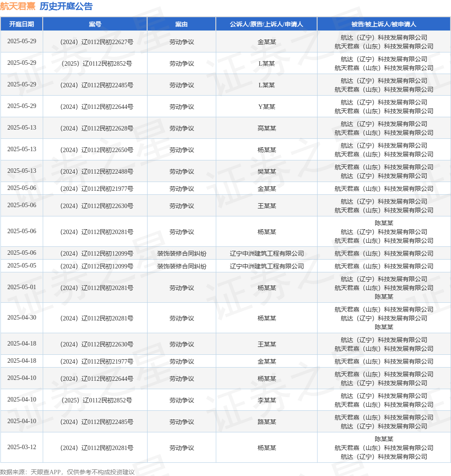Click 2852号 case number in 2025-04-10 row
The image size is (451, 476).
[96, 400]
